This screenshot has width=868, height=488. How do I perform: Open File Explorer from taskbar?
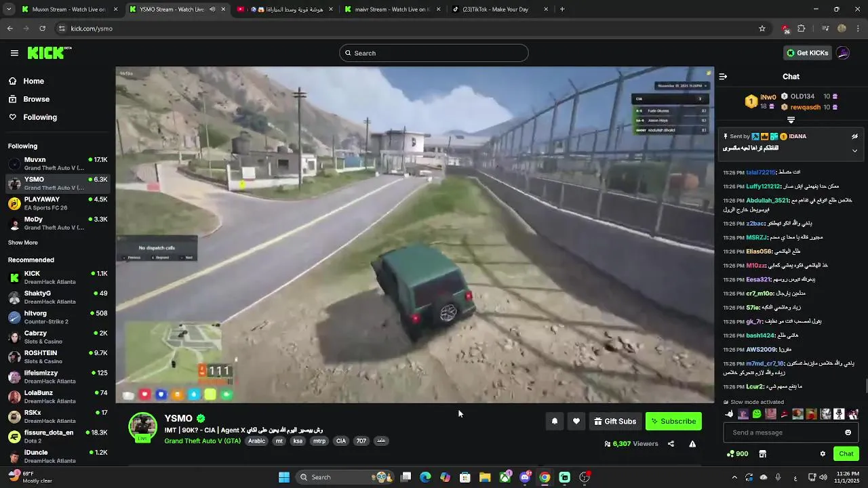485,477
